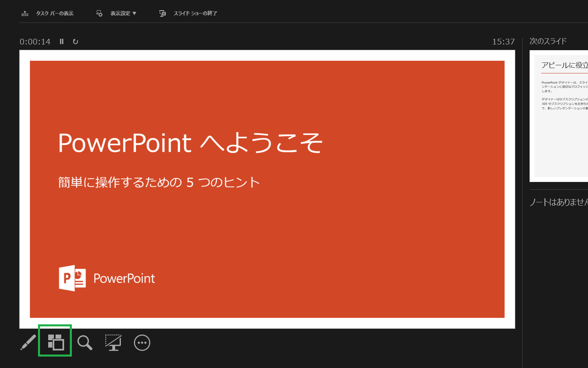This screenshot has width=588, height=368.
Task: Click the display settings monitor icon
Action: pyautogui.click(x=99, y=13)
